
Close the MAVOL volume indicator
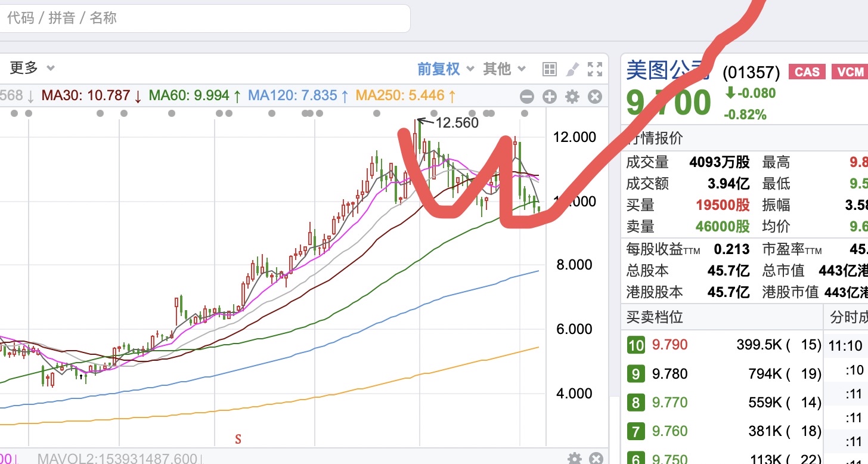tap(596, 459)
